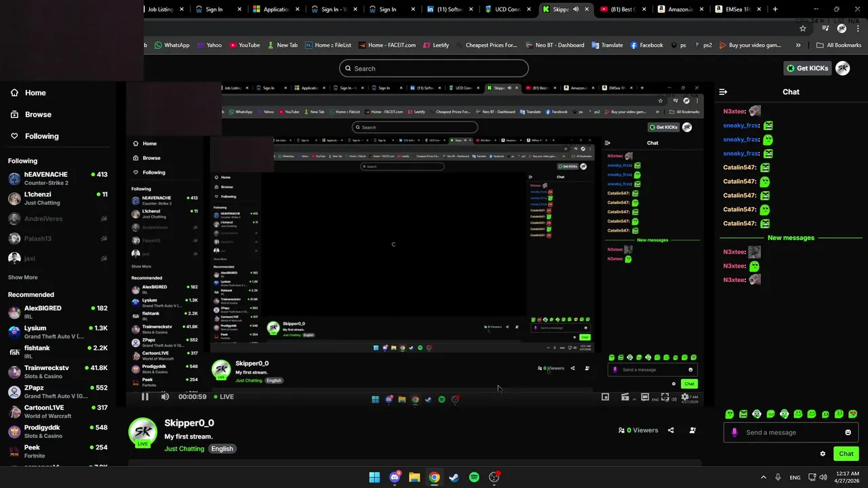Collapse the chat panel icon

(723, 91)
